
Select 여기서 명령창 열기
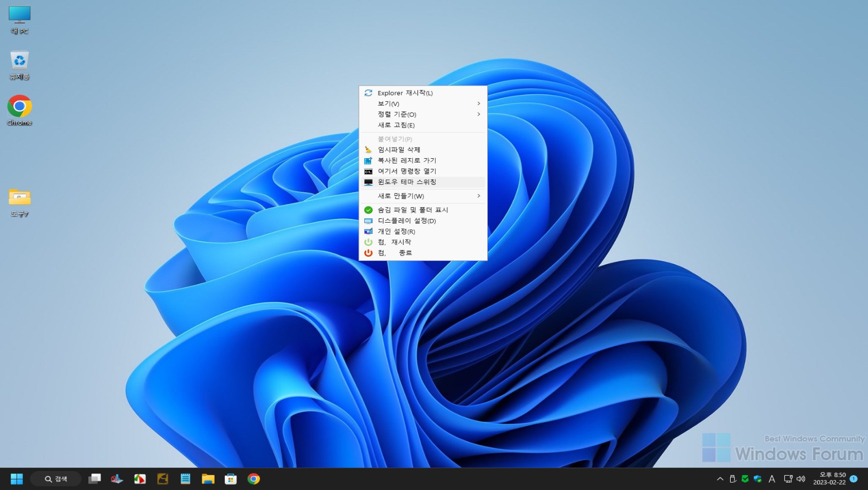point(423,171)
